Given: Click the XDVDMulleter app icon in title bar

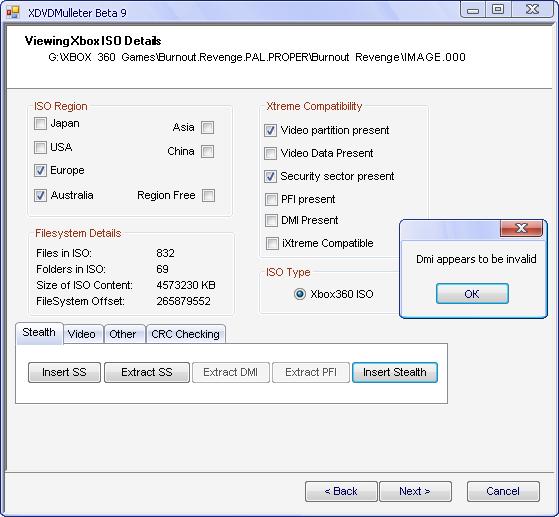Looking at the screenshot, I should 12,12.
